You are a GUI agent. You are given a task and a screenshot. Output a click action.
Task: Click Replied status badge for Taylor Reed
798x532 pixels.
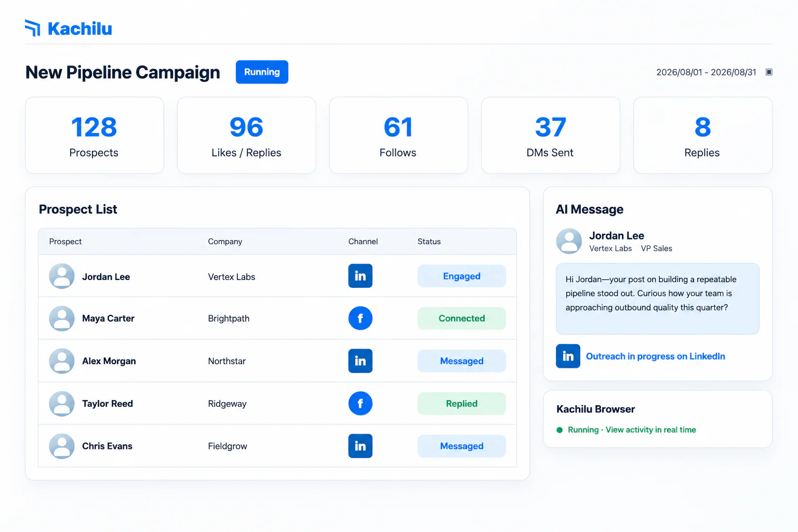click(461, 404)
